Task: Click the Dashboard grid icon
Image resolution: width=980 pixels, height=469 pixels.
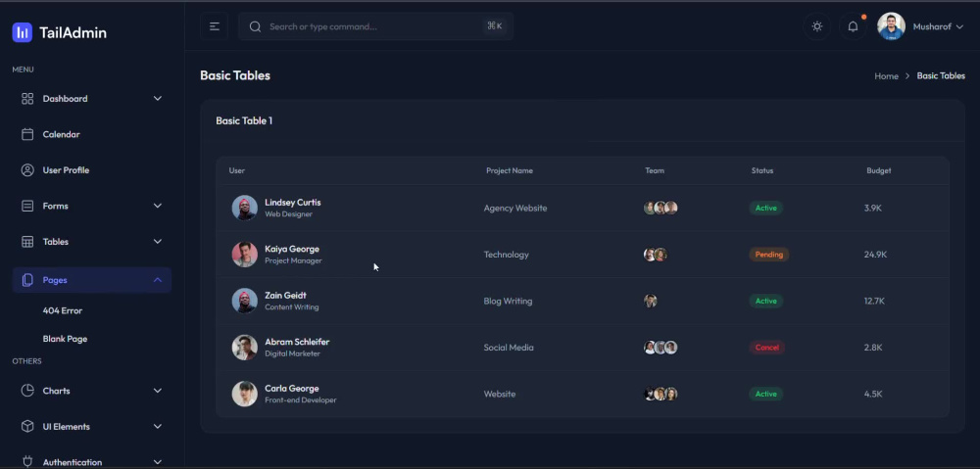Action: (x=27, y=99)
